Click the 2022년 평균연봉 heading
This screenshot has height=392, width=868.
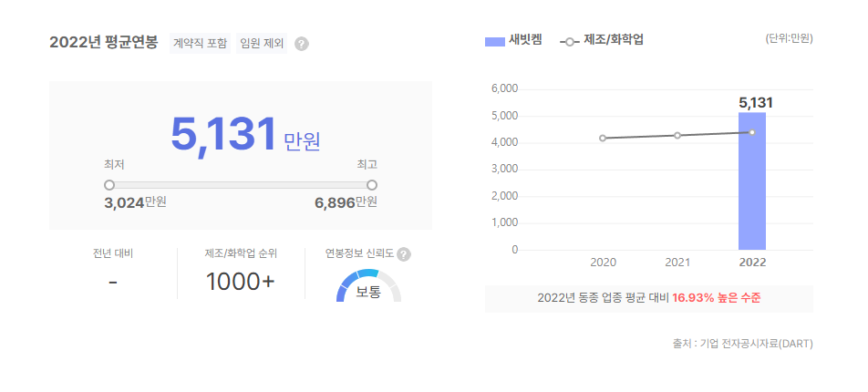[x=104, y=42]
